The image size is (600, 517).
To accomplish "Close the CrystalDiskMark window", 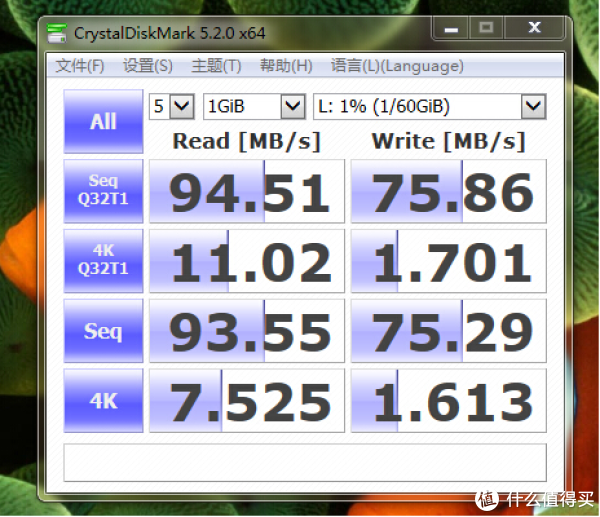I will pyautogui.click(x=535, y=28).
